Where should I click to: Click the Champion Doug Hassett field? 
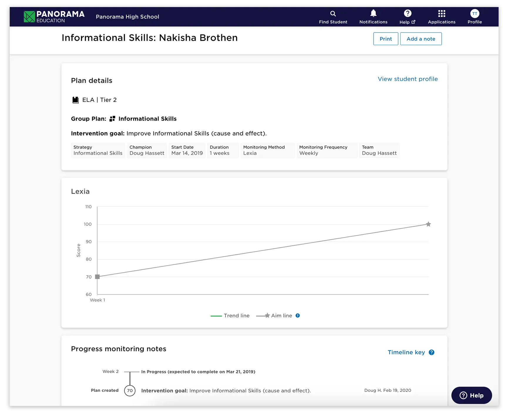(147, 150)
